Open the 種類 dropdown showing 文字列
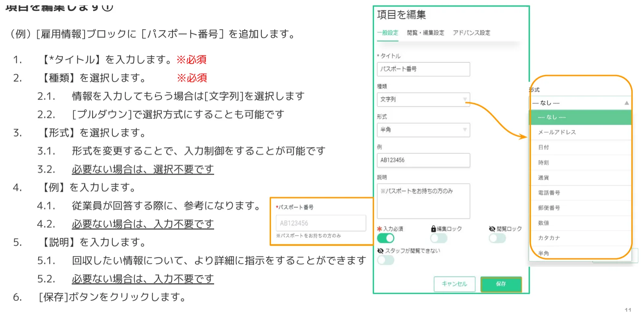The image size is (644, 317). (423, 99)
